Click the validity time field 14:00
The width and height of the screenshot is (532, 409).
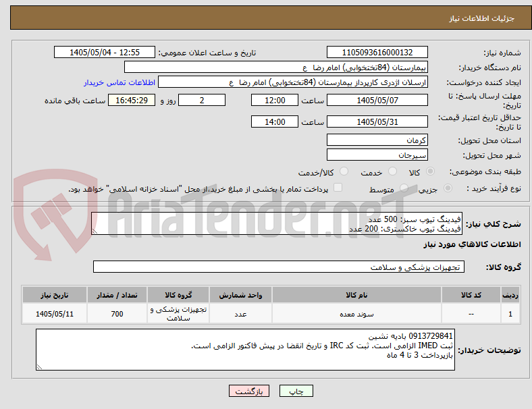coord(275,121)
